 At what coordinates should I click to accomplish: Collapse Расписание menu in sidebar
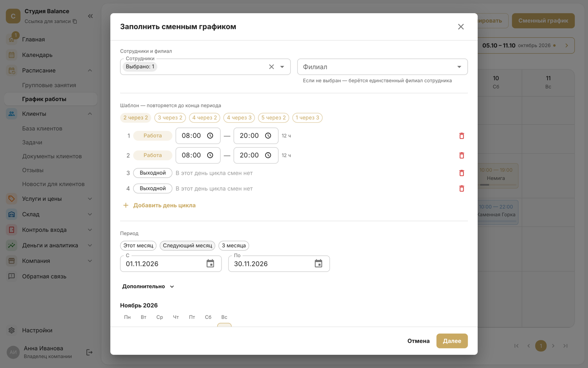click(x=90, y=70)
